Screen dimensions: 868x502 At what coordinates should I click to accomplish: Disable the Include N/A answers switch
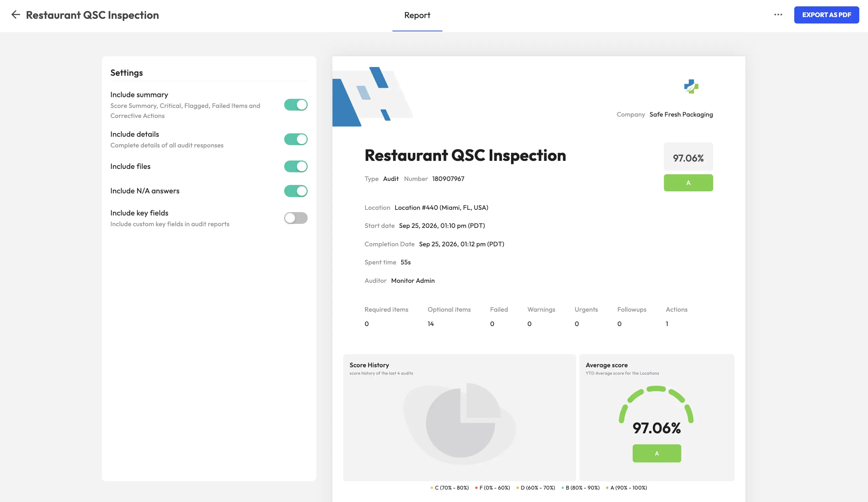click(296, 191)
